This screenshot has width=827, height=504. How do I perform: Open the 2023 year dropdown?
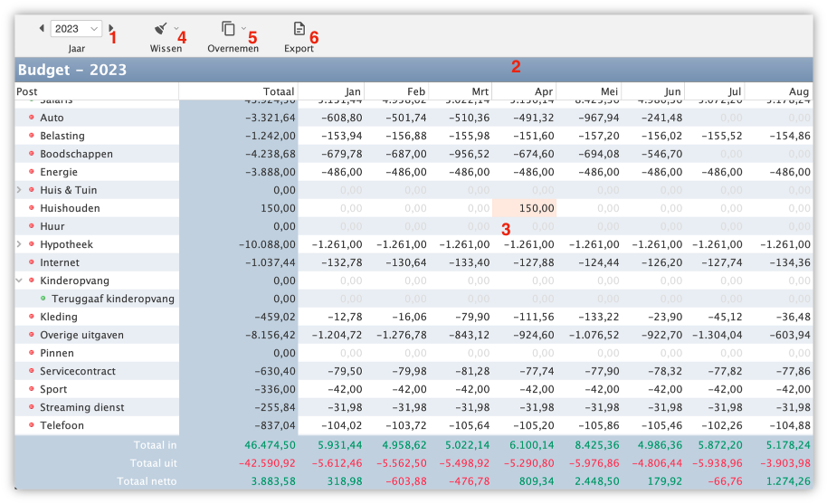[x=76, y=29]
